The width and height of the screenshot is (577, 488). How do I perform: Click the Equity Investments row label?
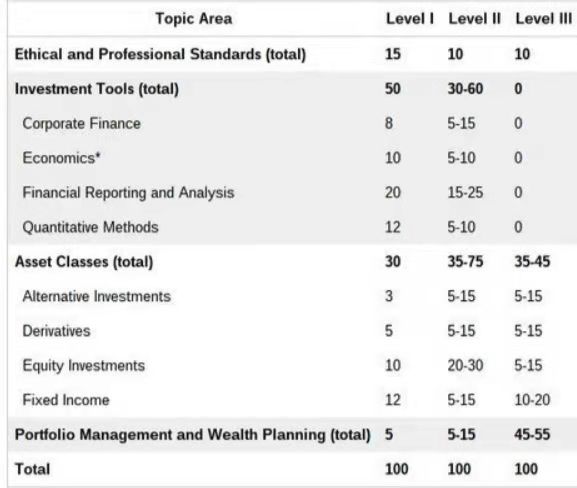[84, 366]
